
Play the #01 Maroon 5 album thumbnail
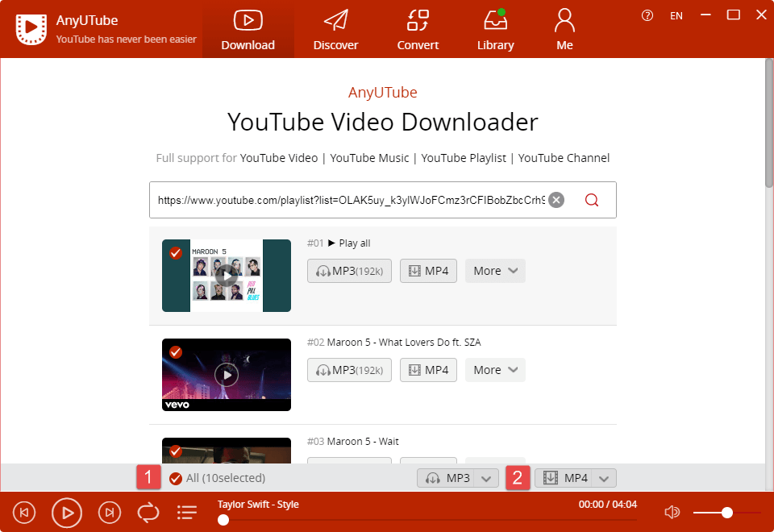[227, 276]
